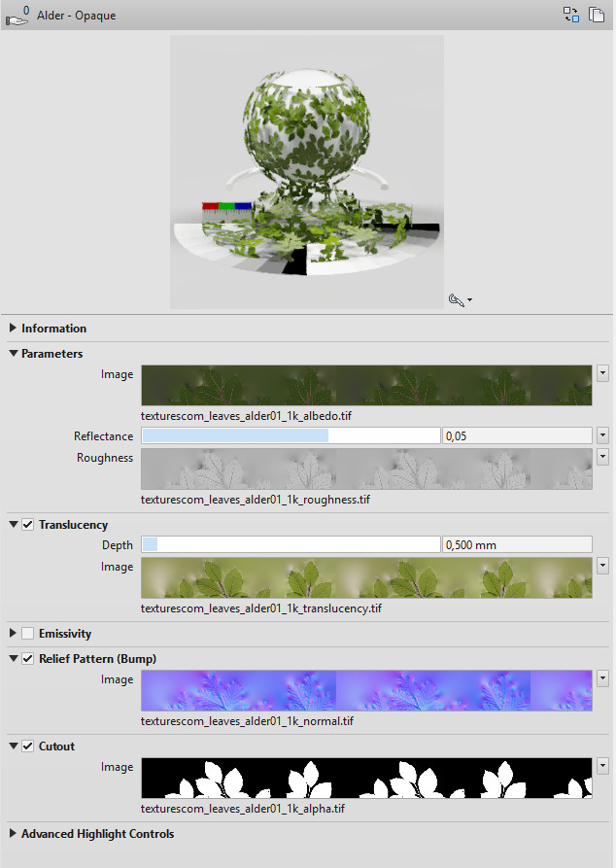The width and height of the screenshot is (616, 868).
Task: Open dropdown next to Roughness image
Action: tap(602, 457)
